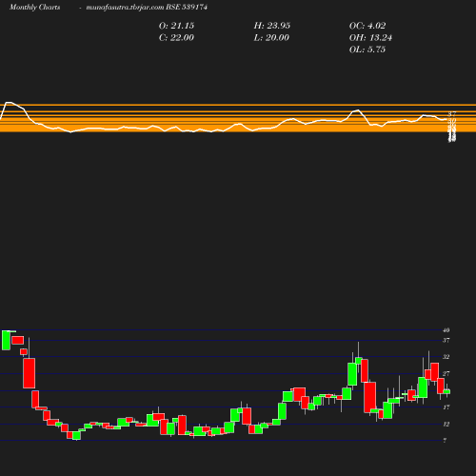
Task: Select the low value "L: 20.00"
Action: [x=271, y=38]
